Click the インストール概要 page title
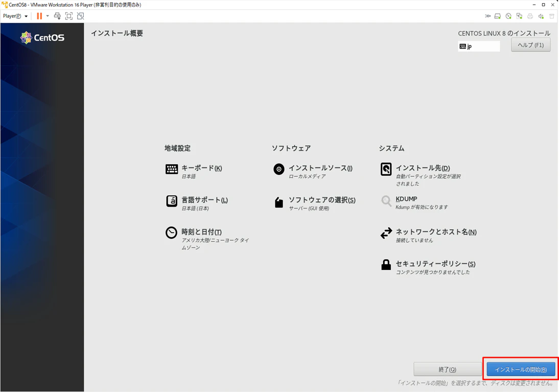The width and height of the screenshot is (559, 392). coord(117,33)
